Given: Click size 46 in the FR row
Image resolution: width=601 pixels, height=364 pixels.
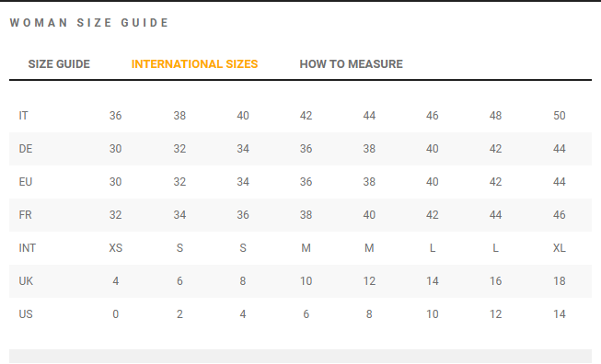Looking at the screenshot, I should [x=560, y=215].
